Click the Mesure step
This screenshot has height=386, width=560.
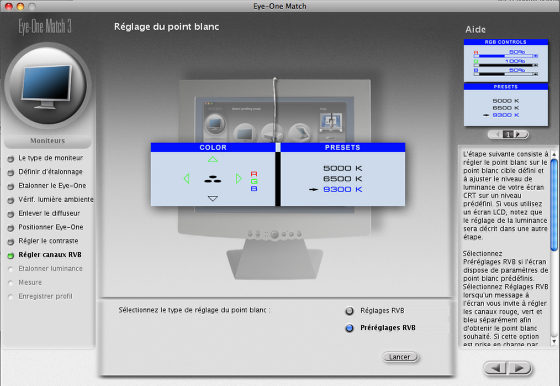click(x=30, y=282)
